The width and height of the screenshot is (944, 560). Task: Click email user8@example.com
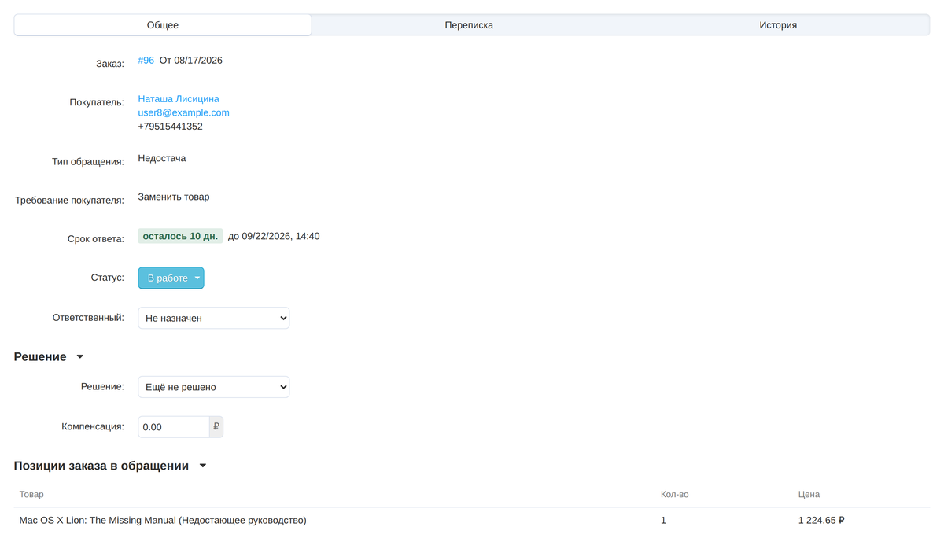[183, 112]
